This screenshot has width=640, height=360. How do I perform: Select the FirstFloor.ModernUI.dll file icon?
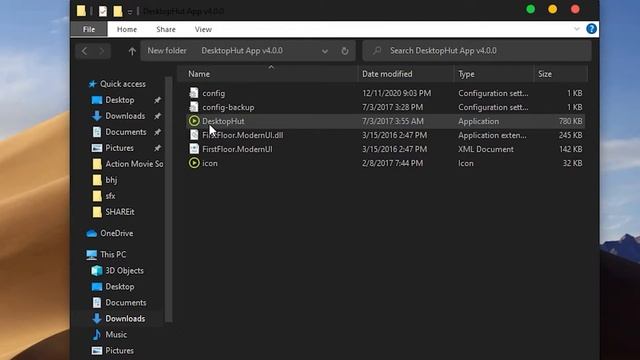click(x=194, y=135)
